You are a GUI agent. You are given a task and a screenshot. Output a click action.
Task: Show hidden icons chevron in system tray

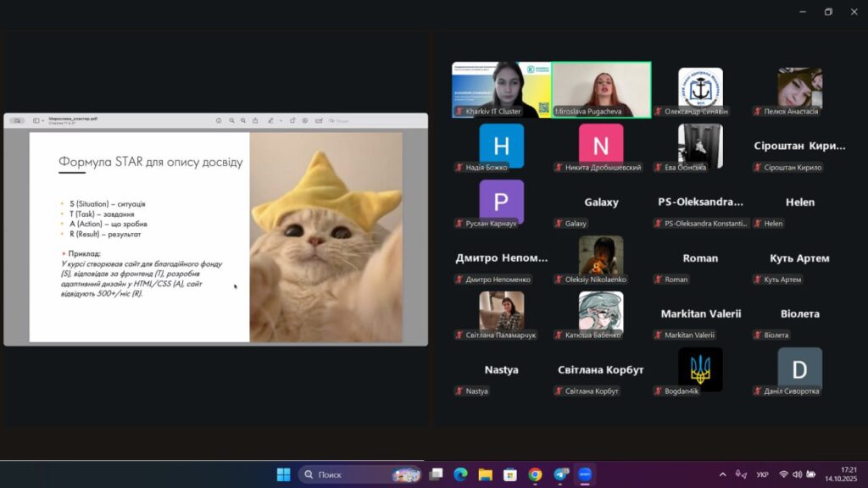(722, 474)
